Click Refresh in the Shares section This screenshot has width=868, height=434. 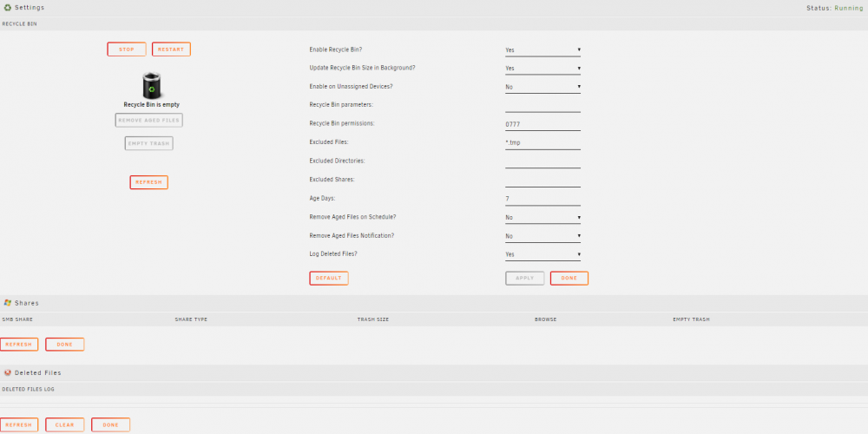pos(19,345)
